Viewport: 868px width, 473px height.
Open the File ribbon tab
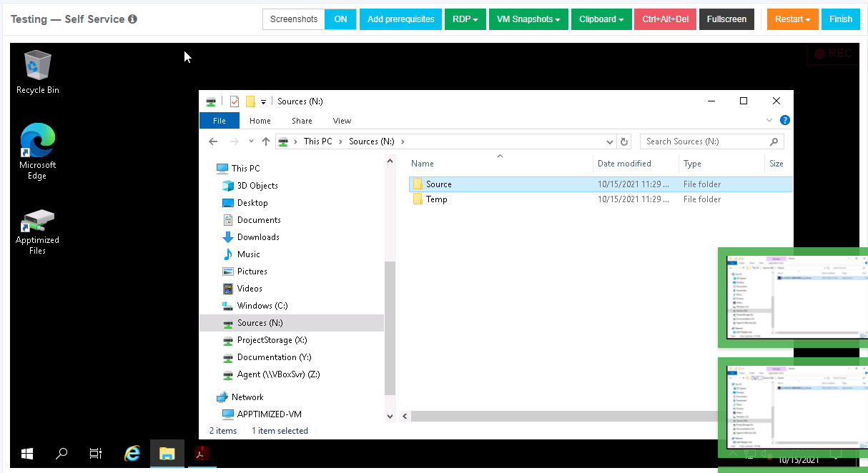(x=219, y=121)
